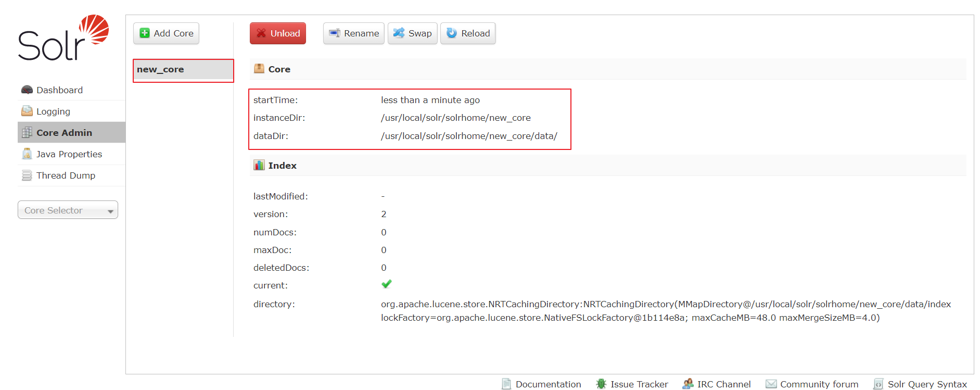Open the Issue Tracker link

pos(639,384)
